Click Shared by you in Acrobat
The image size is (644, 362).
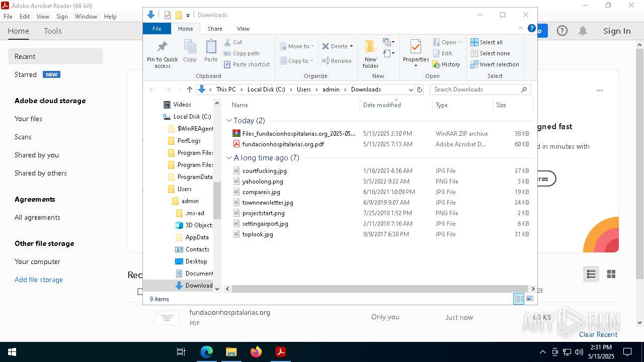37,155
